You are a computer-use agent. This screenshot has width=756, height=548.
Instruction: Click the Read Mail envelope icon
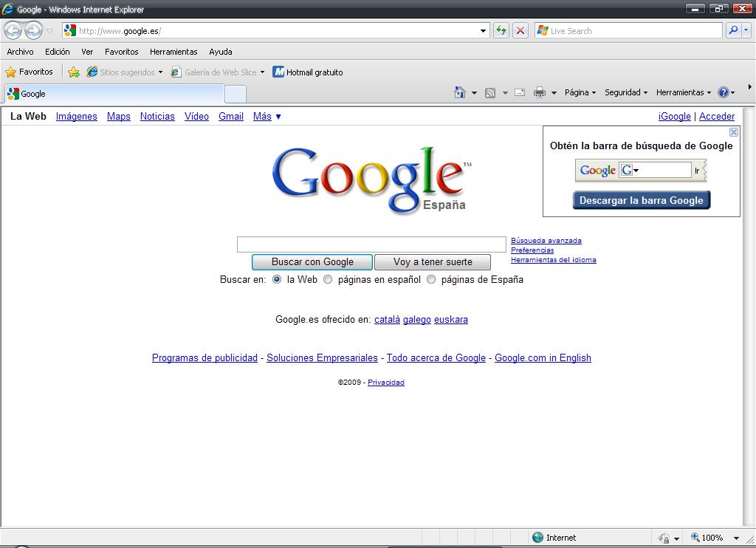click(520, 92)
